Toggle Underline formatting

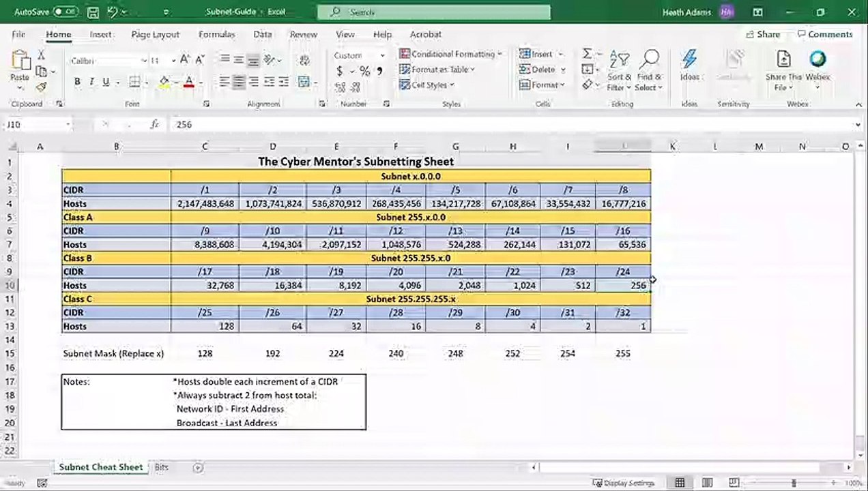coord(106,82)
